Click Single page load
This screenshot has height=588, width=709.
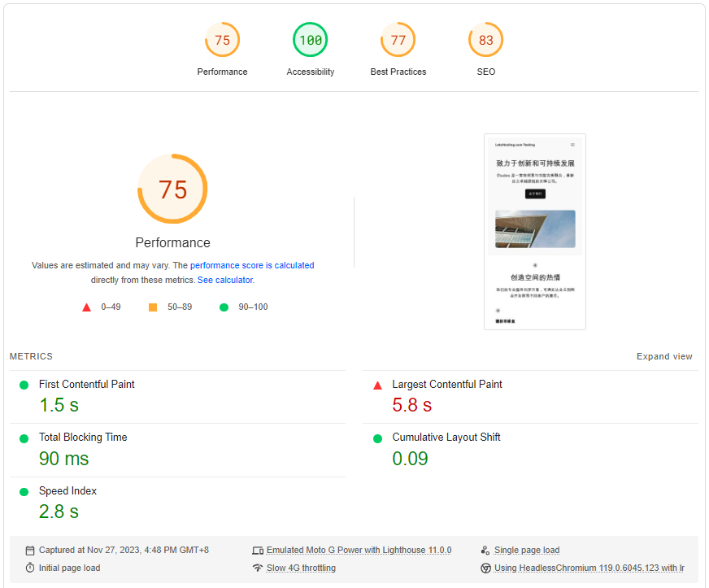[527, 550]
